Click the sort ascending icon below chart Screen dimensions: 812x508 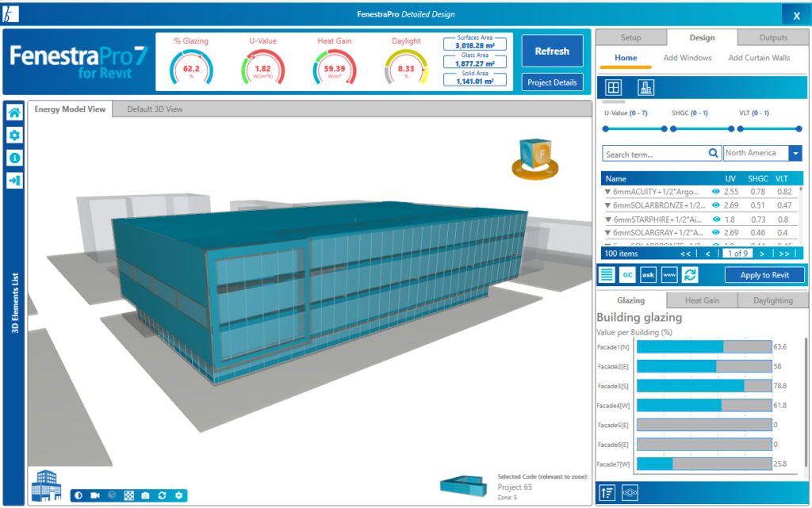(607, 492)
